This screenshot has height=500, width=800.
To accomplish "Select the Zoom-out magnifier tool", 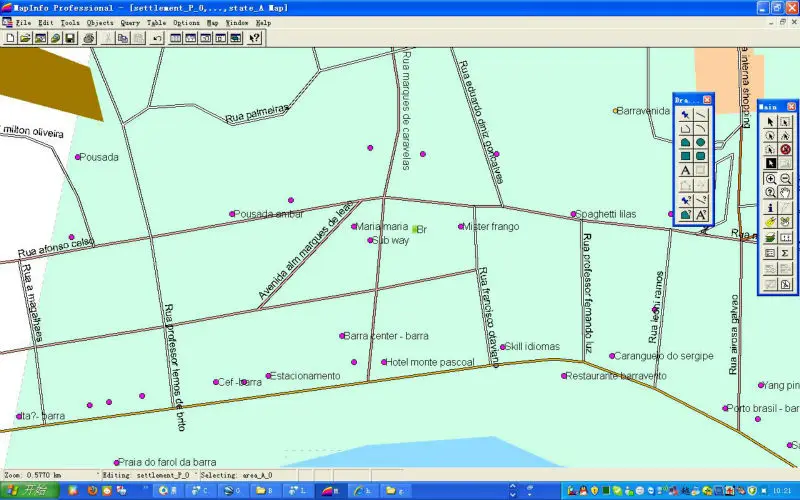I will (x=785, y=178).
